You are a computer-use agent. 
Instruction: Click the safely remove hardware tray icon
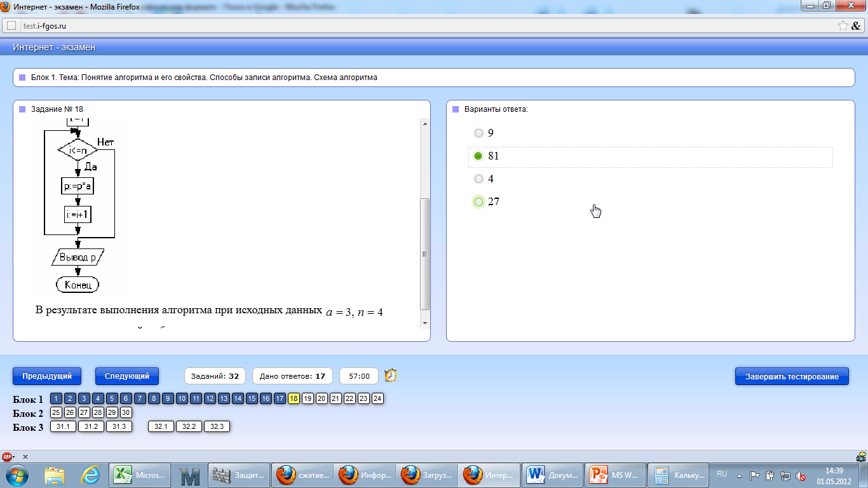pos(770,475)
